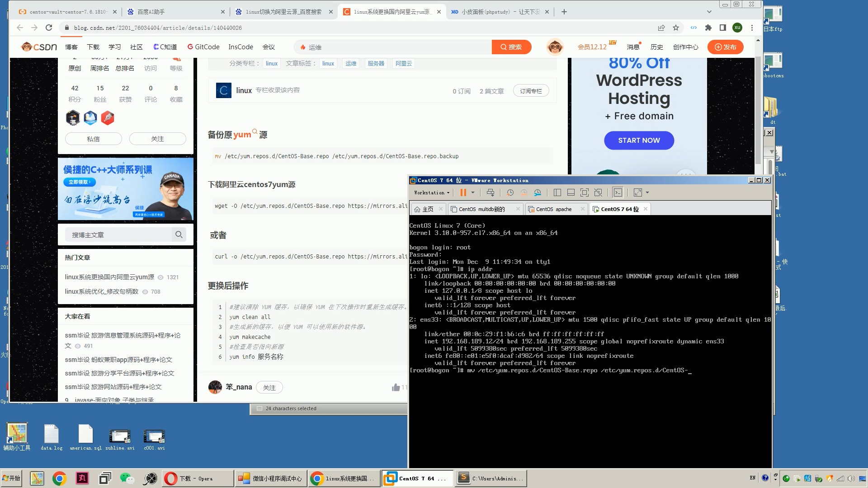Click the orange 搜索 button

coord(511,47)
